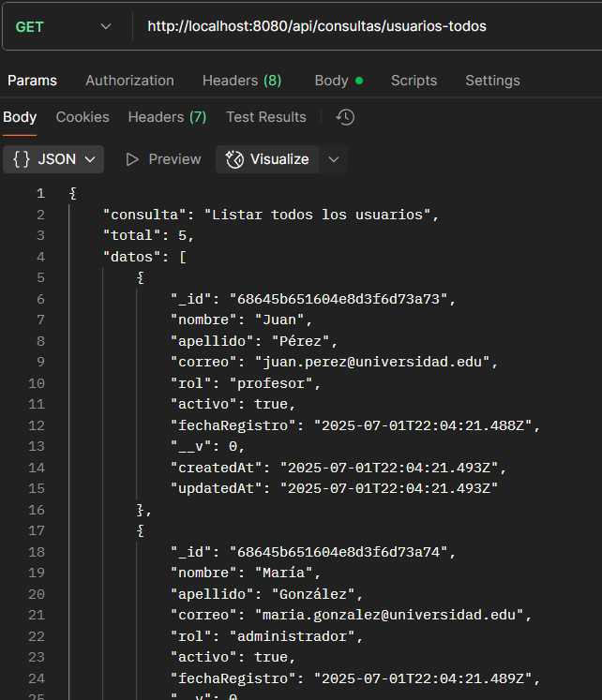Click the Visualize button
Viewport: 602px width, 700px height.
click(x=267, y=159)
